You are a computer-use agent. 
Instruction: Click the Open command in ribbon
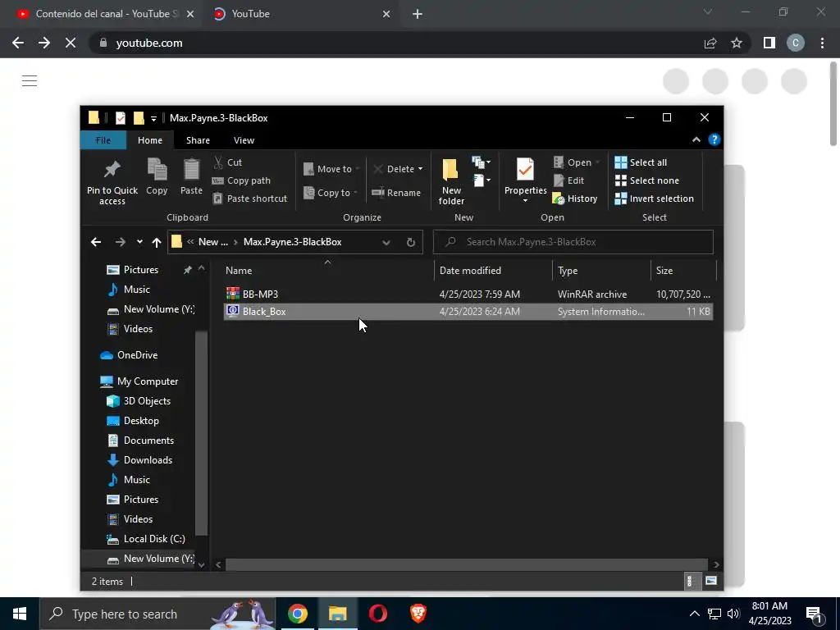577,162
